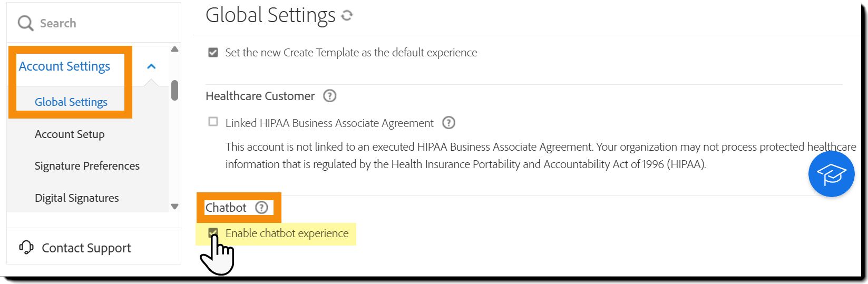
Task: Click into the Search input field
Action: tap(105, 23)
